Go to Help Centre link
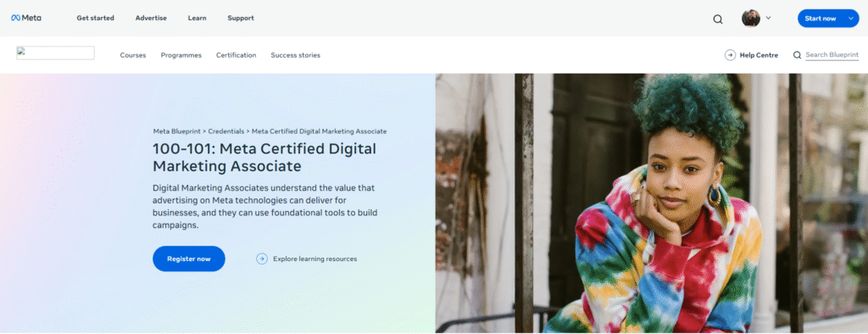 [759, 55]
